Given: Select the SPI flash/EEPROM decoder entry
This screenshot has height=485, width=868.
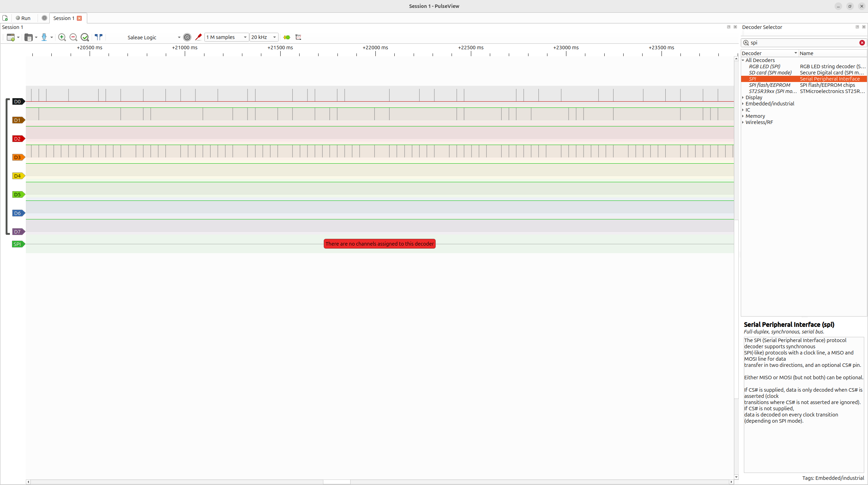Looking at the screenshot, I should [770, 85].
